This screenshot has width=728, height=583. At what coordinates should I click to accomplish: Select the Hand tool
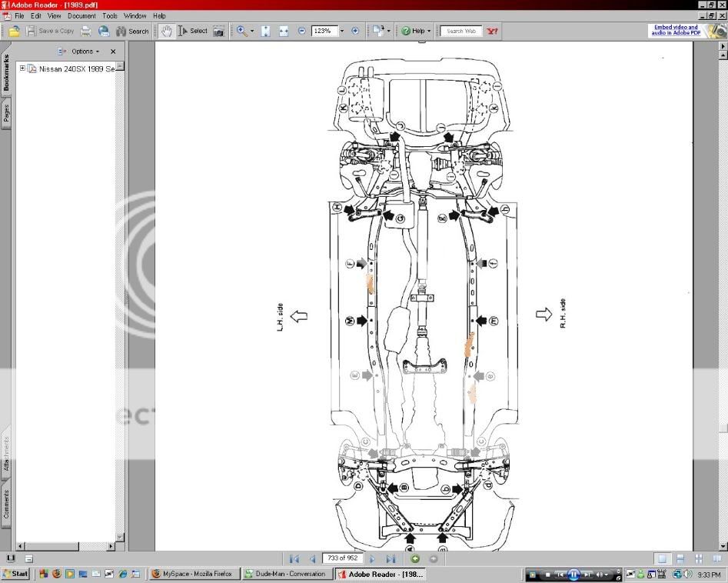coord(168,31)
